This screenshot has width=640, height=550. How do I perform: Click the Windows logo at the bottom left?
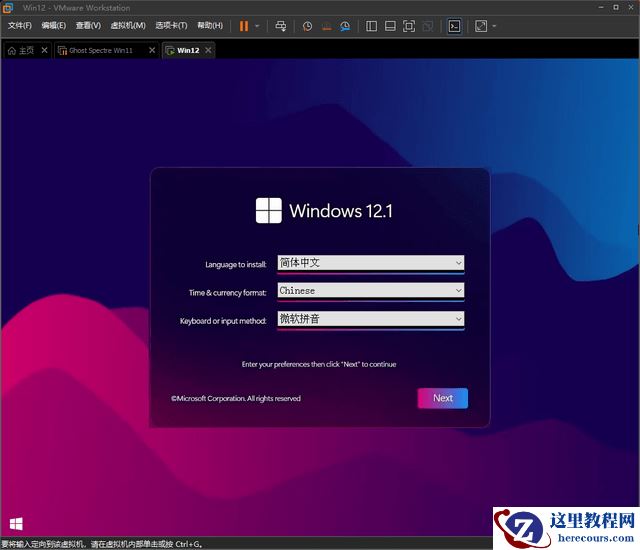(16, 524)
